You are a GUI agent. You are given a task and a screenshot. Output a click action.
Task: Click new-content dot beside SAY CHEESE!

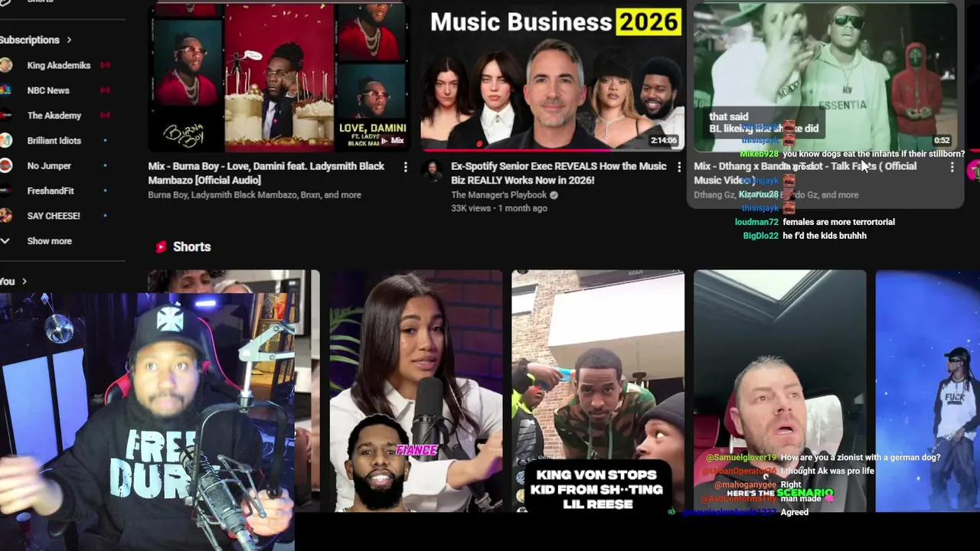[x=105, y=216]
